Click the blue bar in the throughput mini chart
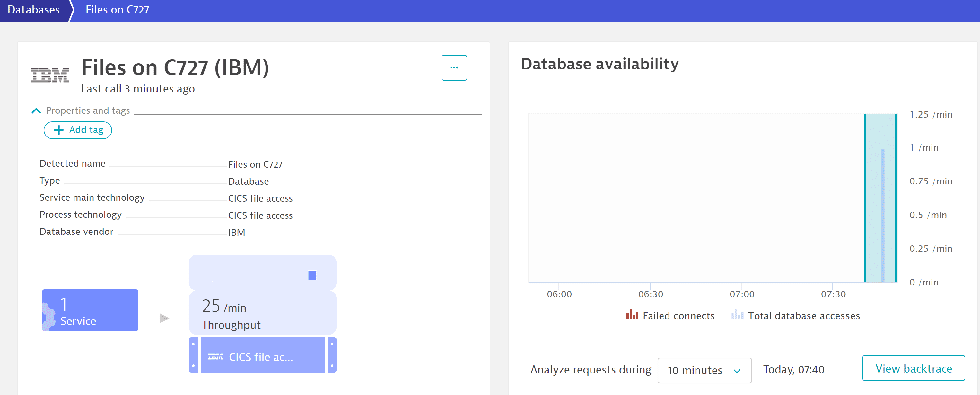This screenshot has height=395, width=980. 312,275
